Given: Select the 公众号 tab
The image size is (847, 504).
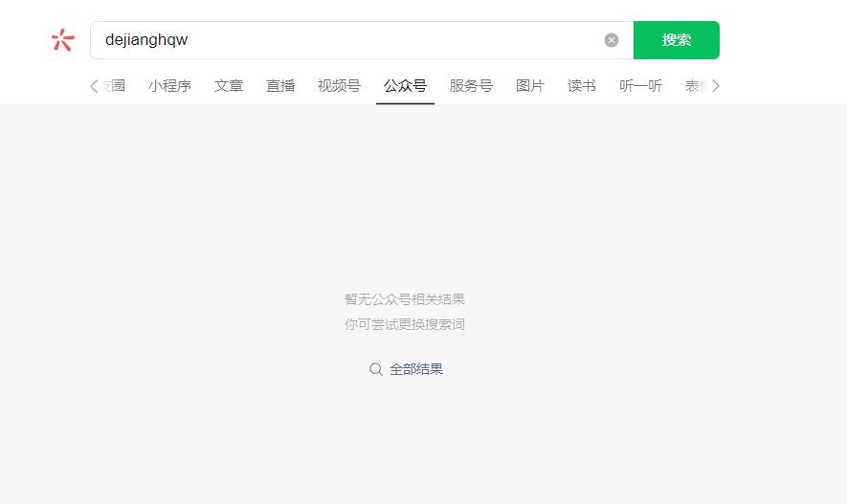Looking at the screenshot, I should (x=405, y=86).
